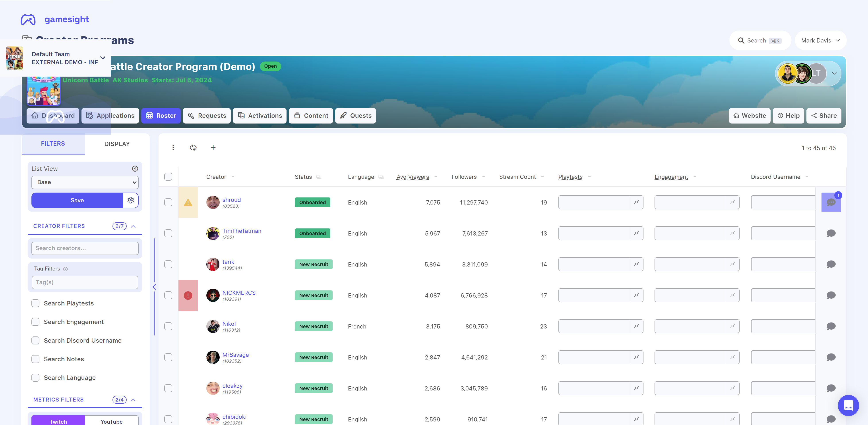Select the Twitch metrics toggle

(58, 421)
